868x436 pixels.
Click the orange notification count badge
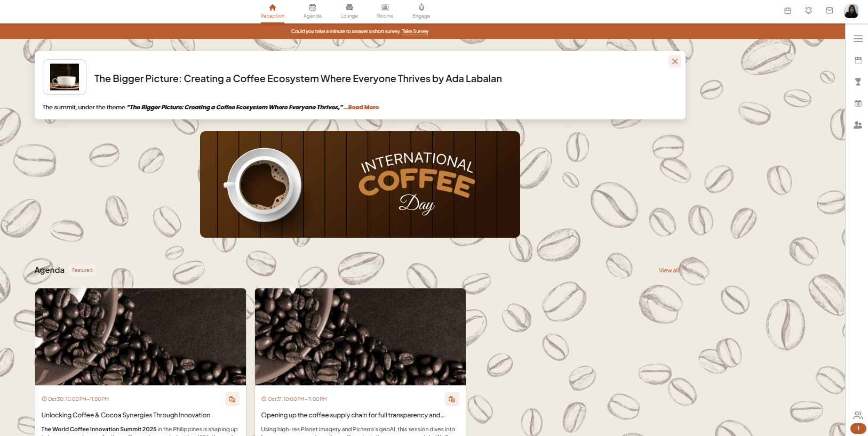(x=858, y=428)
